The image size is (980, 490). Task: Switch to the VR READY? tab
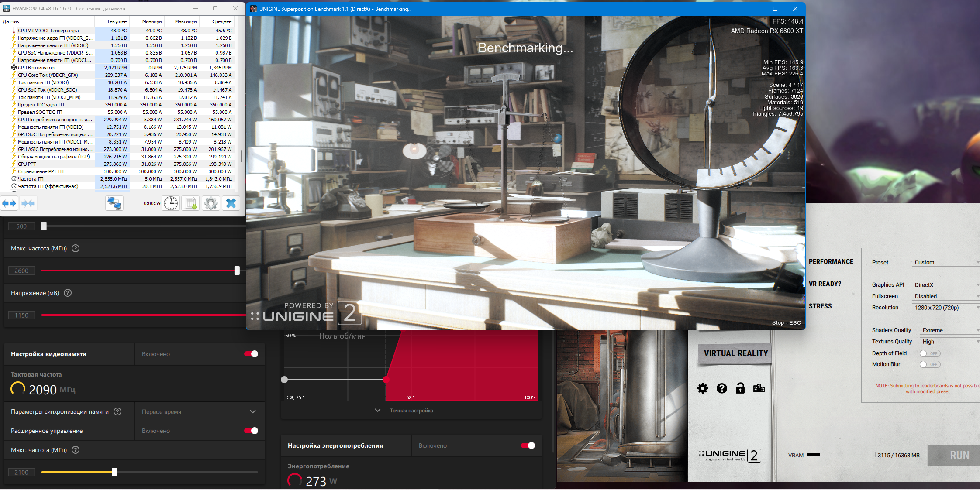point(825,284)
